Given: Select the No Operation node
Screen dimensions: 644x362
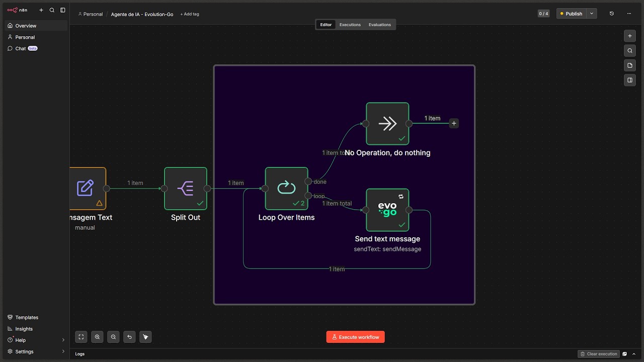Looking at the screenshot, I should coord(387,124).
